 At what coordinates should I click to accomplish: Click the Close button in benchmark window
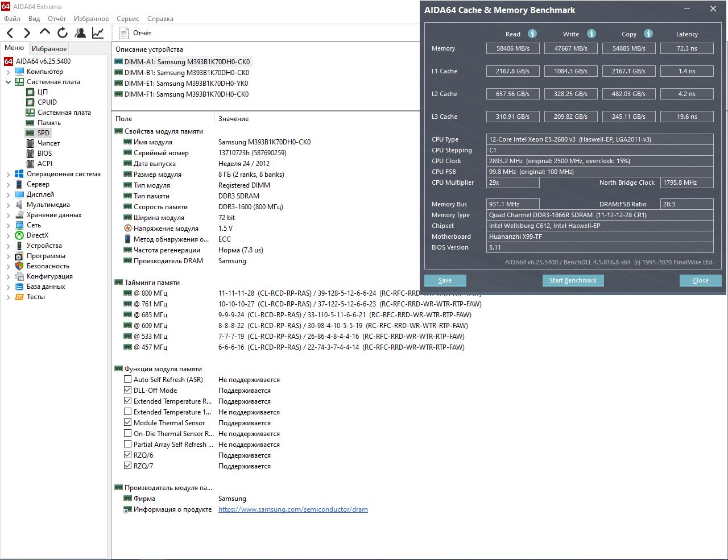point(701,280)
